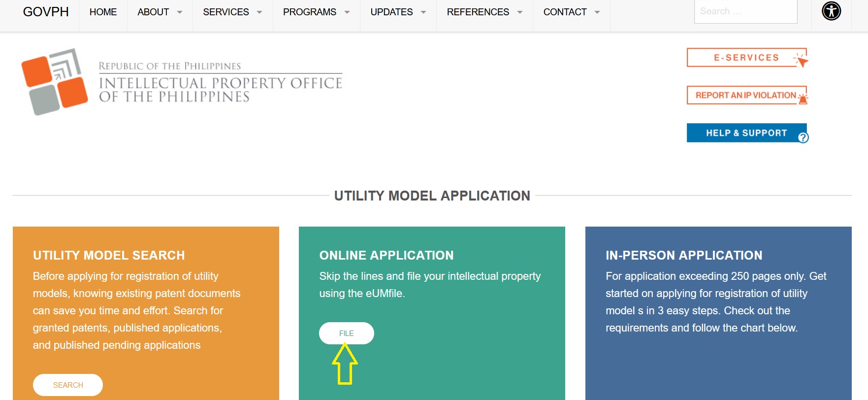Click Report an IP Violation button
868x400 pixels.
(x=745, y=95)
